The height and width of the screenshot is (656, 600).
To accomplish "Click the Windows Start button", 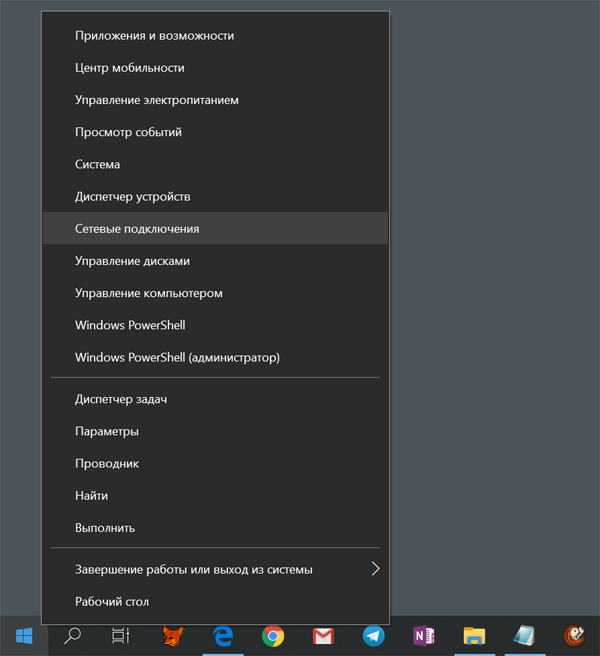I will point(24,636).
